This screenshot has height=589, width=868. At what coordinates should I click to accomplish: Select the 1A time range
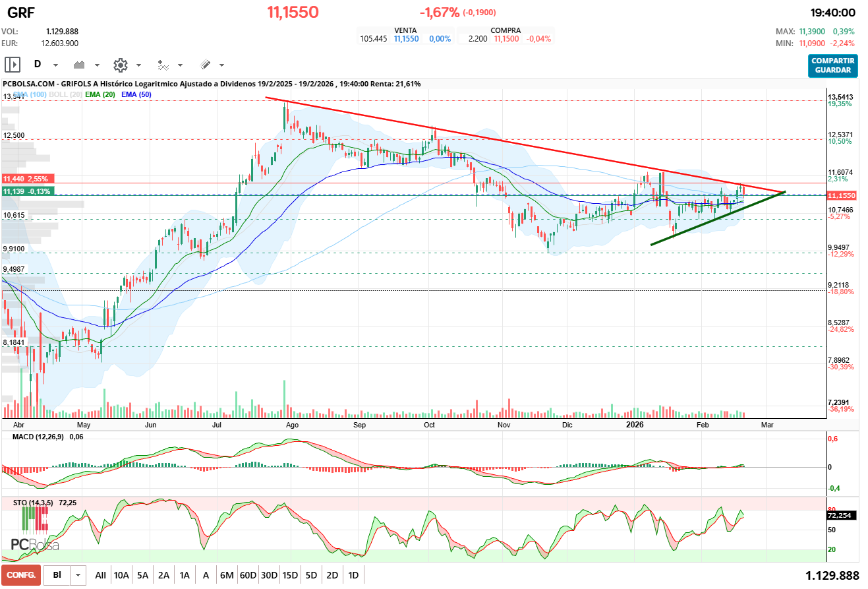(185, 575)
